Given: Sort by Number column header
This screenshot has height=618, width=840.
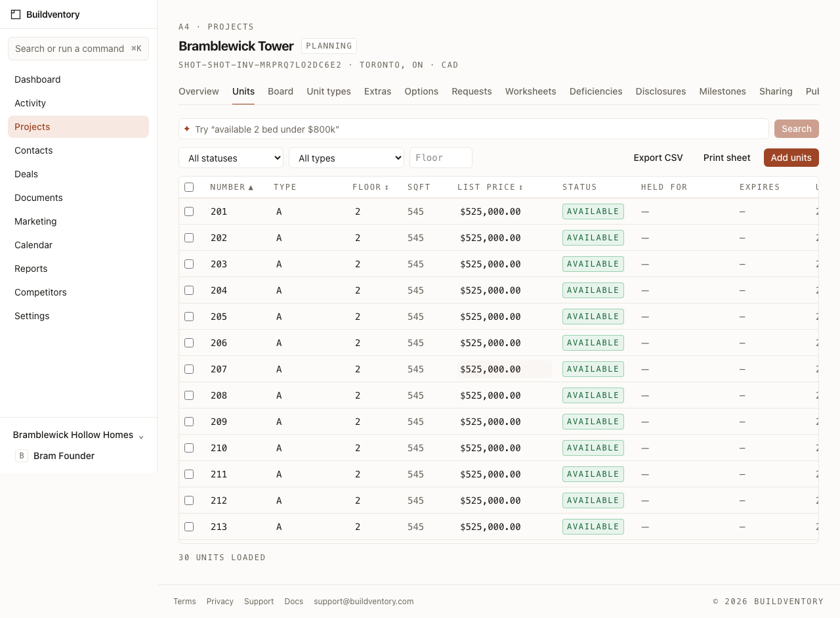Looking at the screenshot, I should click(232, 187).
